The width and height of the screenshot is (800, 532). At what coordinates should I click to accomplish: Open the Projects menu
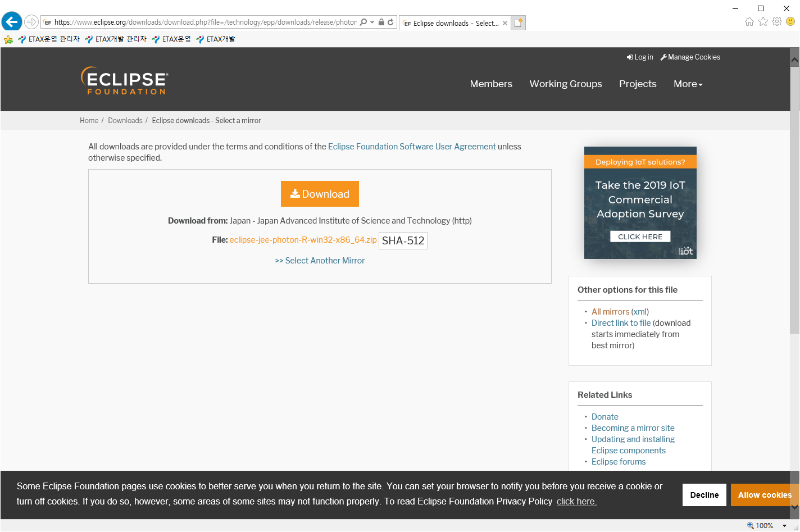(638, 84)
